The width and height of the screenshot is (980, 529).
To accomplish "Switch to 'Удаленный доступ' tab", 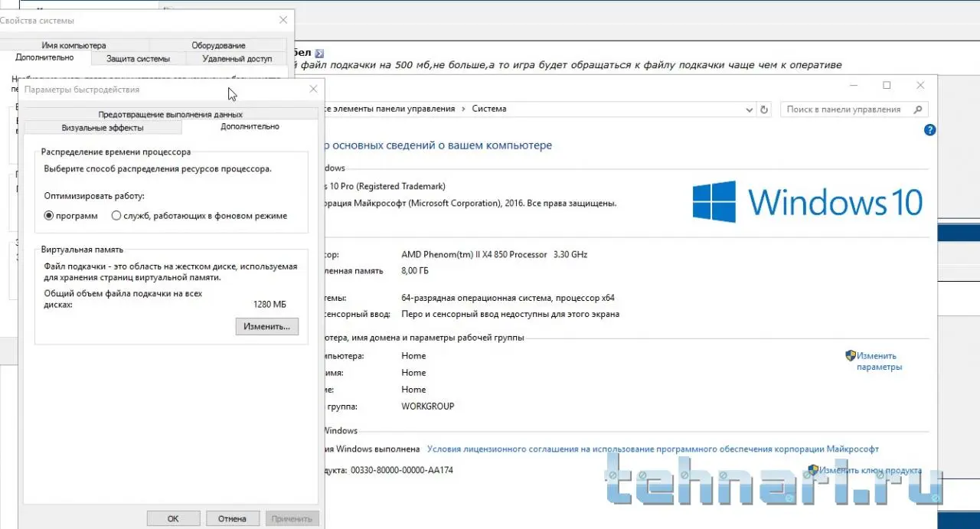I will (x=237, y=58).
